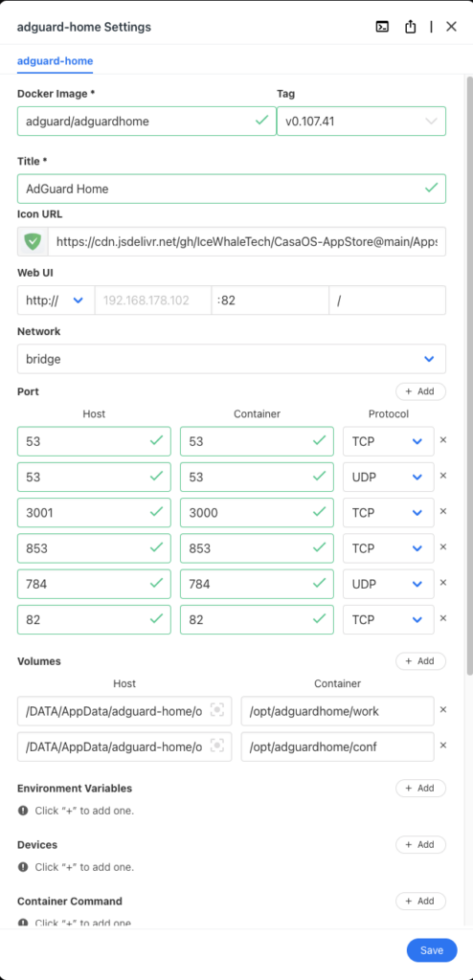Click the host port field 853
Image resolution: width=473 pixels, height=980 pixels.
pyautogui.click(x=94, y=548)
